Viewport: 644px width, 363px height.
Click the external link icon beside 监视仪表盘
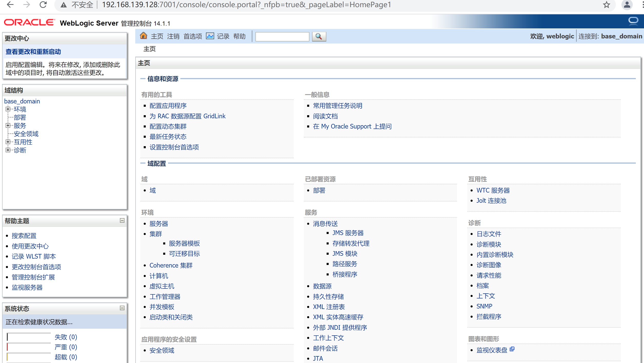pyautogui.click(x=512, y=349)
